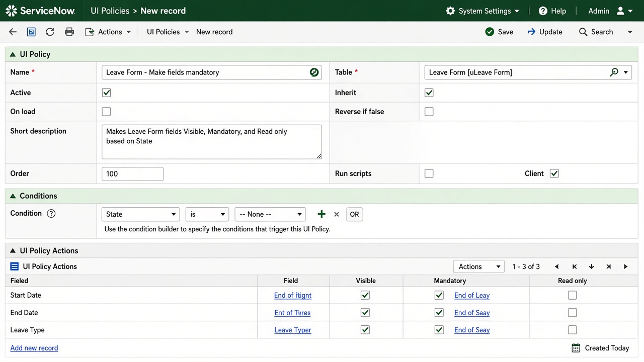Viewport: 644px width, 362px height.
Task: Open the State condition field dropdown
Action: [x=141, y=214]
